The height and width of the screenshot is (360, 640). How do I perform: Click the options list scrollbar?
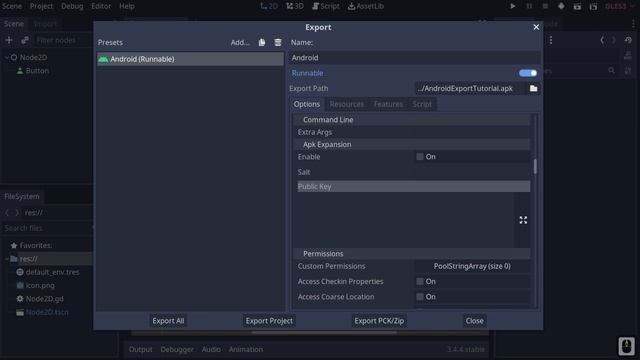[x=535, y=166]
